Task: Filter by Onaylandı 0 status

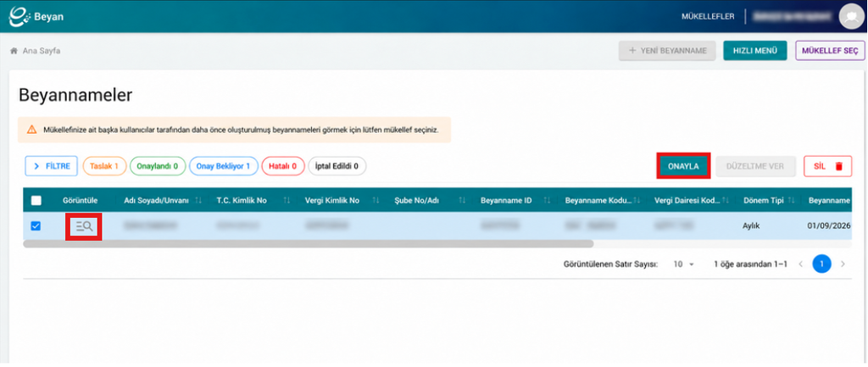Action: [158, 166]
